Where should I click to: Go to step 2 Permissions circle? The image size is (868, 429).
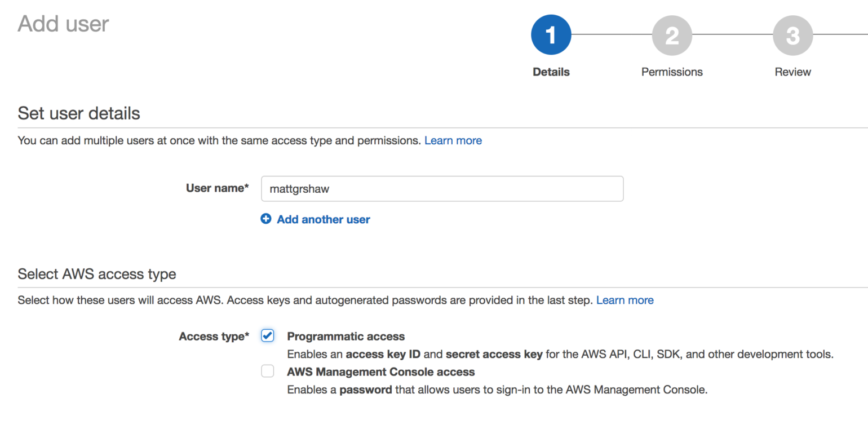point(672,36)
